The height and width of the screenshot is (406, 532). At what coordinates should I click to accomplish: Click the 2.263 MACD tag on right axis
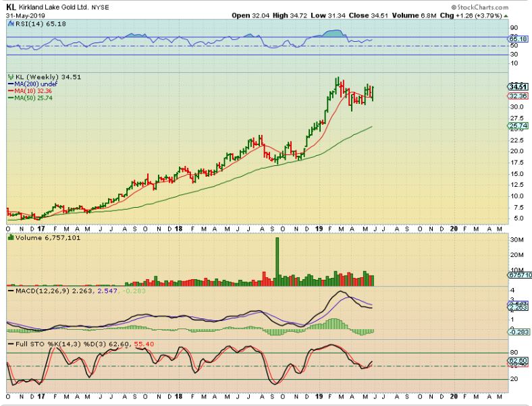coord(519,308)
